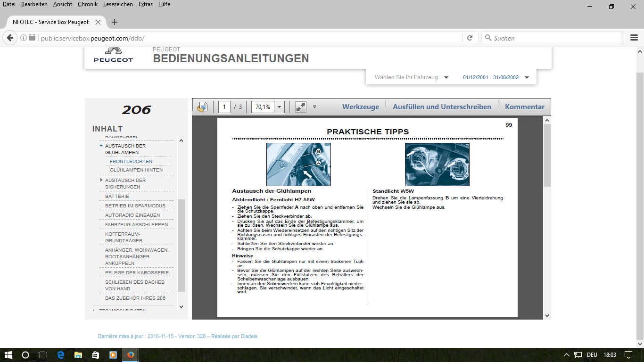Expand 'Austausch der Sicherungen' tree item
Image resolution: width=644 pixels, height=362 pixels.
[101, 180]
